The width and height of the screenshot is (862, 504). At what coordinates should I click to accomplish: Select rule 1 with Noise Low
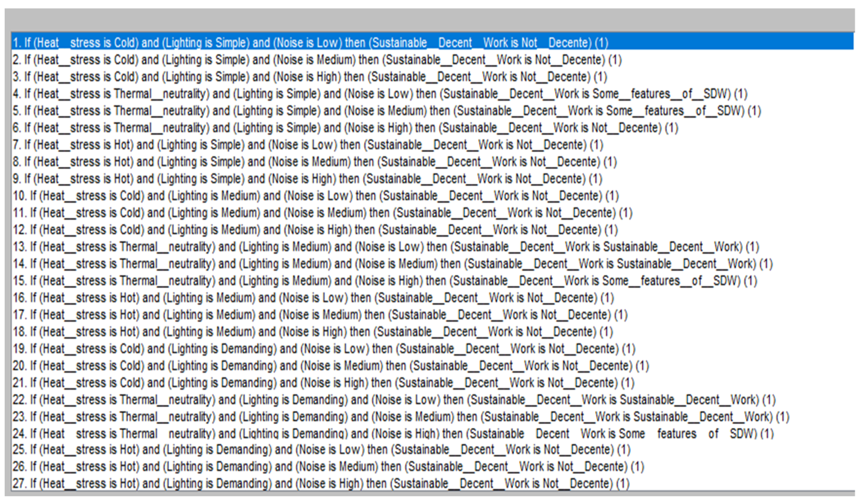308,43
